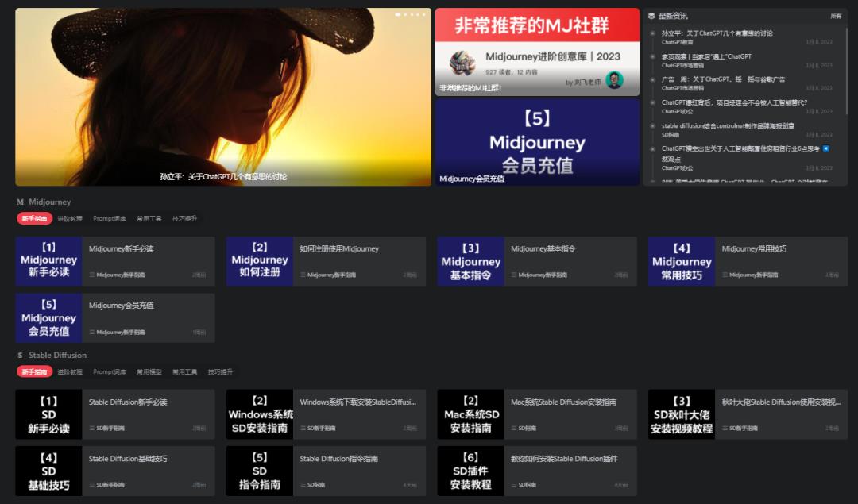The height and width of the screenshot is (504, 858).
Task: Open the 【4】Midjourney 常用技巧 thumbnail
Action: [682, 261]
